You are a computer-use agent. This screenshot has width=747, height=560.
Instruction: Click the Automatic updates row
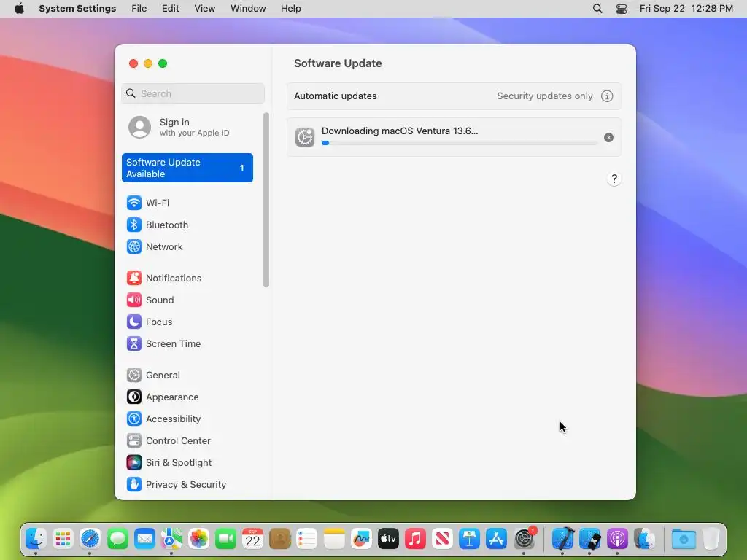tap(454, 96)
